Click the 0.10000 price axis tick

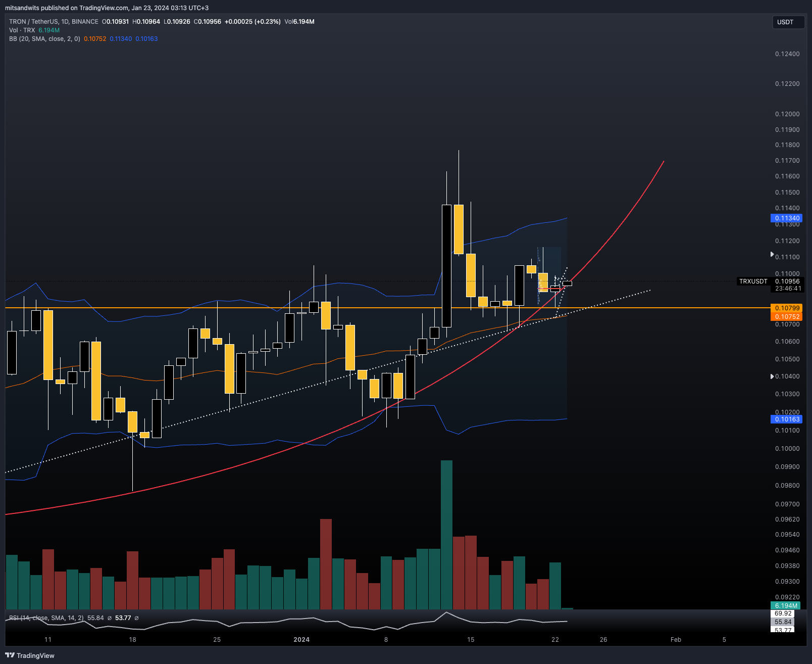pyautogui.click(x=787, y=449)
